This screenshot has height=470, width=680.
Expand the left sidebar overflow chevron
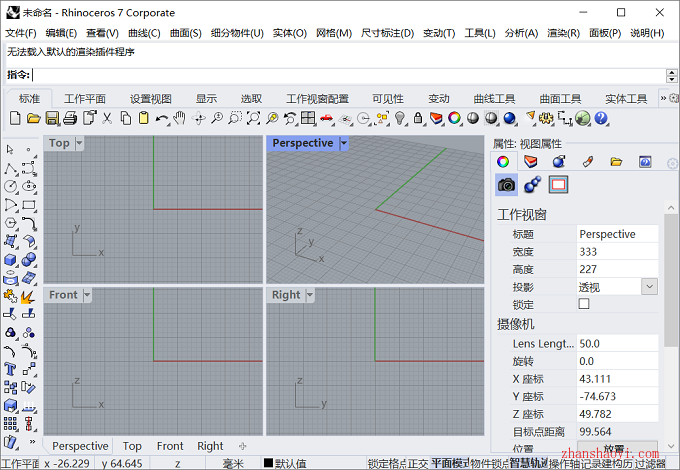click(x=32, y=441)
